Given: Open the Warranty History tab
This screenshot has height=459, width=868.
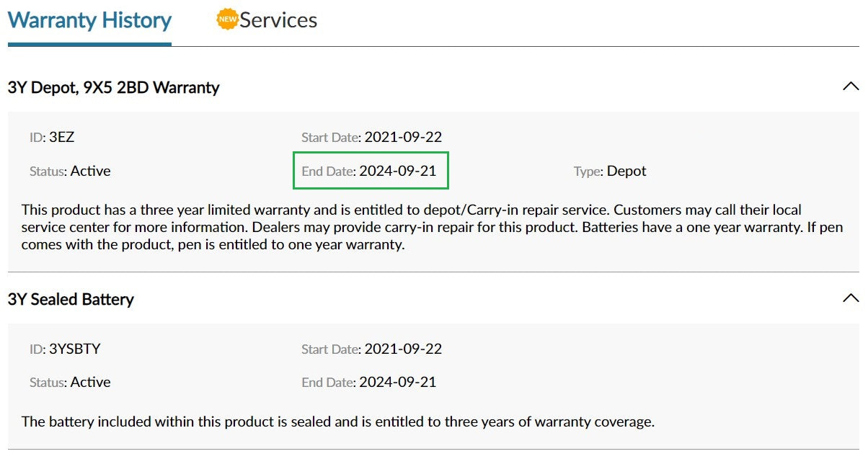Looking at the screenshot, I should pos(89,21).
